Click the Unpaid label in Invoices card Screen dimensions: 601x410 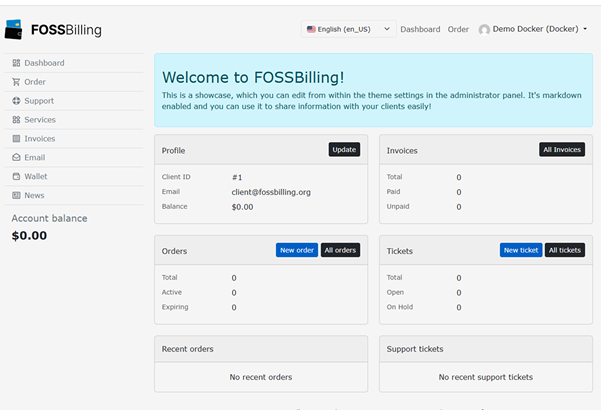click(x=398, y=207)
